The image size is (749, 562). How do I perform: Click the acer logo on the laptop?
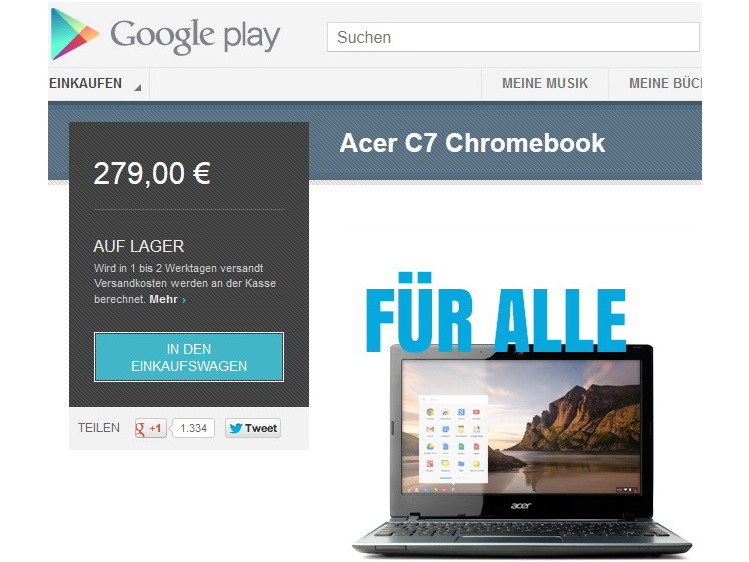[x=521, y=505]
